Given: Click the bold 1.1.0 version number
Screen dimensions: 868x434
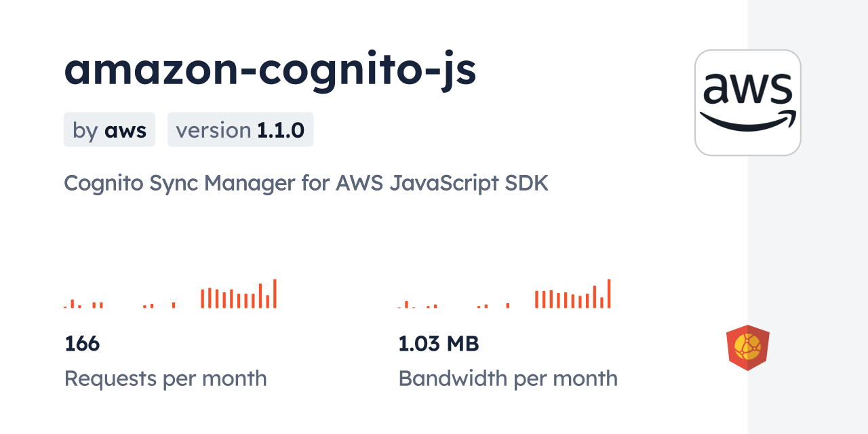Looking at the screenshot, I should point(280,130).
